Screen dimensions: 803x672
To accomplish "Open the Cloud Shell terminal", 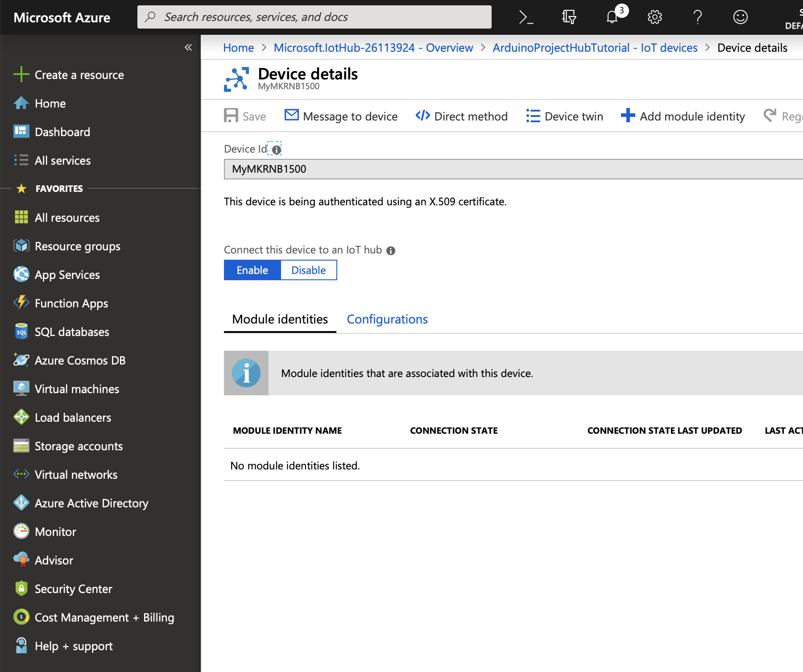I will click(x=525, y=17).
